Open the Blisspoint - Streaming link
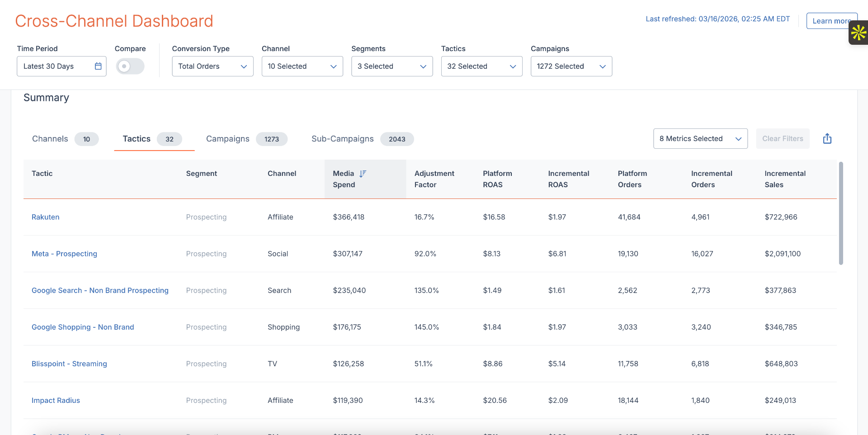Screen dimensions: 868x435 69,364
